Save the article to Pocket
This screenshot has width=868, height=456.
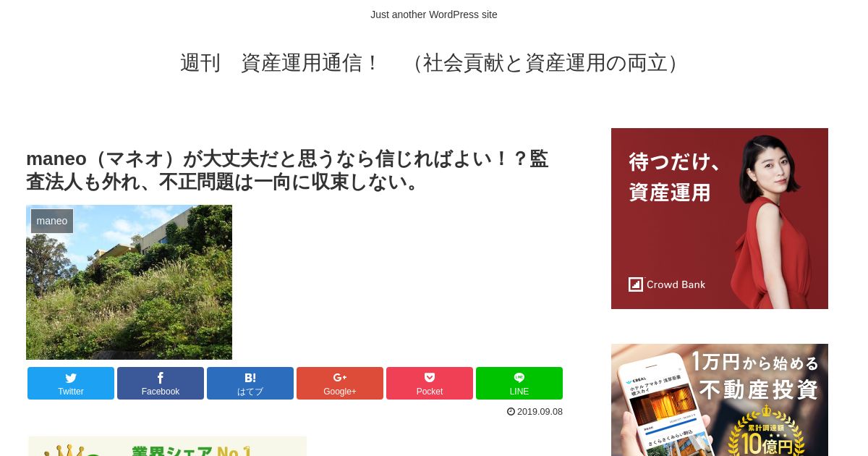[x=430, y=383]
